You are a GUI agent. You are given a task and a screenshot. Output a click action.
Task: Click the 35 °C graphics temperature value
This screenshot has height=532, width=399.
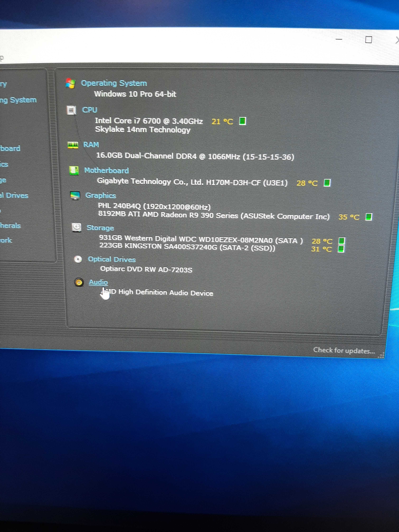pyautogui.click(x=349, y=217)
